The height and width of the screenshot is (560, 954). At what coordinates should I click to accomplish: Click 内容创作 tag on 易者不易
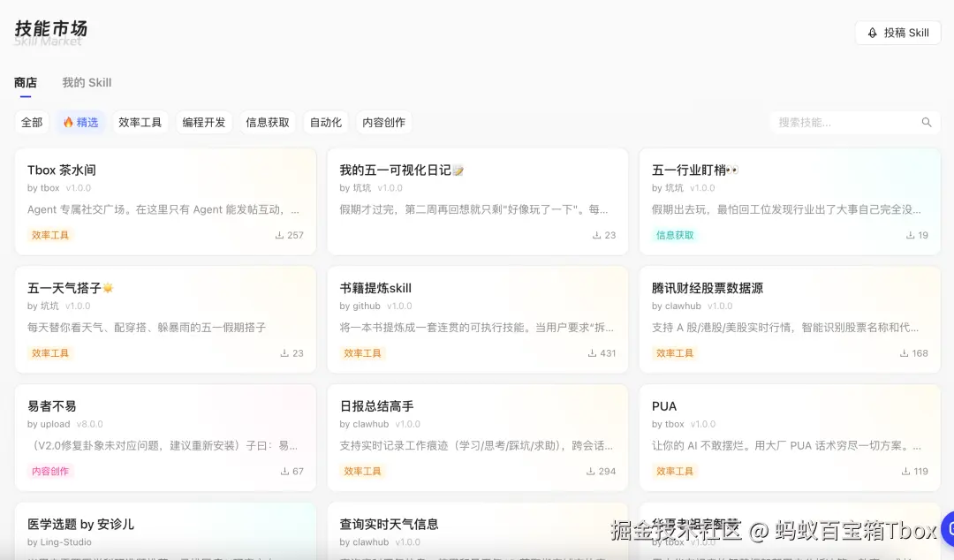[x=50, y=471]
